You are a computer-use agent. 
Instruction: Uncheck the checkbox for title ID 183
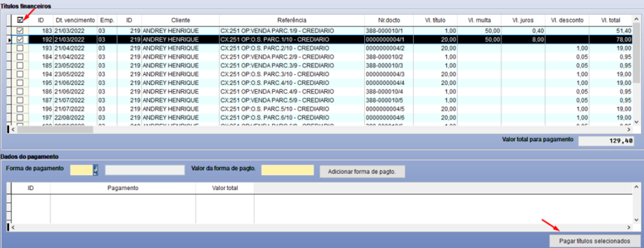20,30
